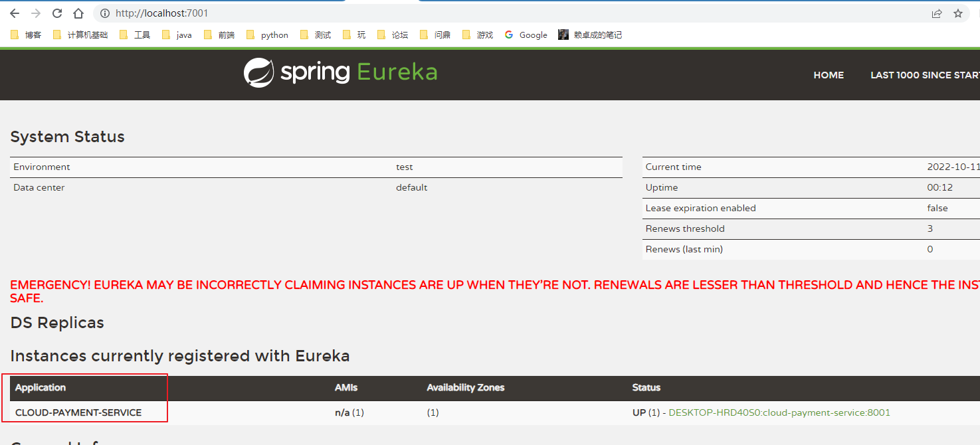Bookmark this page with the star icon
Viewport: 980px width, 445px height.
tap(958, 13)
